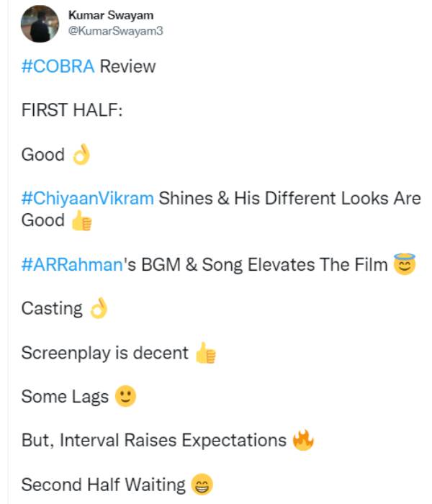
Task: Click grinning emoji after Second Half Waiting
Action: (202, 485)
